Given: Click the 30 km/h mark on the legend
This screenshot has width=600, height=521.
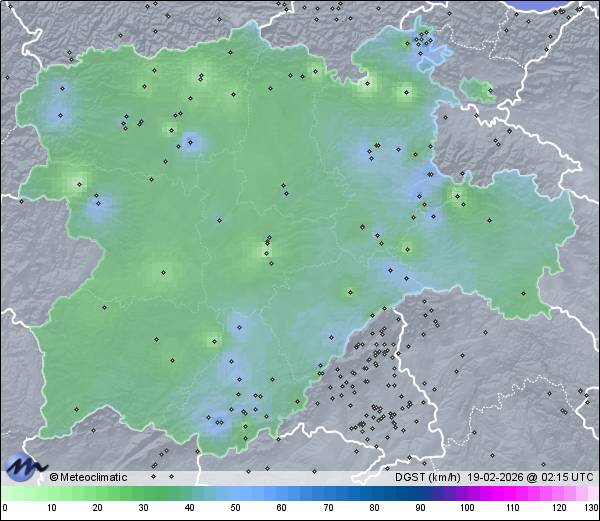Looking at the screenshot, I should click(144, 508).
